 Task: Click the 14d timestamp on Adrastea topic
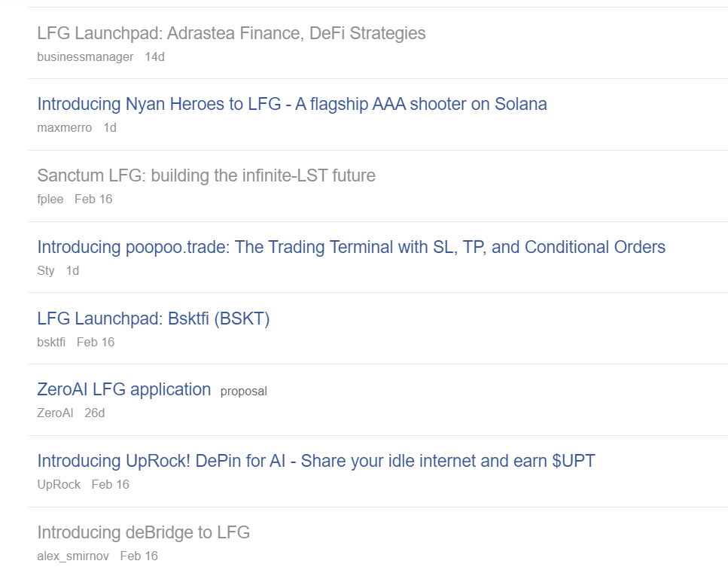[x=154, y=56]
